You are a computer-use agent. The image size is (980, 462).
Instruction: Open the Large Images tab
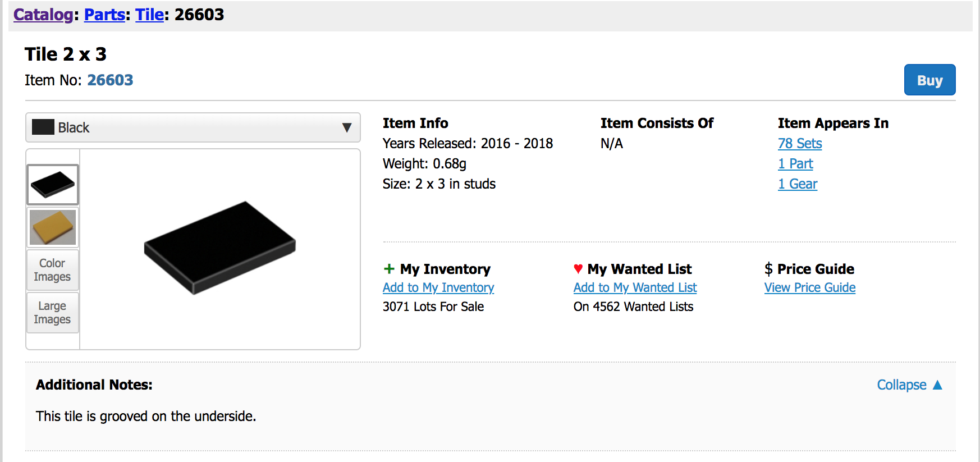[x=53, y=313]
